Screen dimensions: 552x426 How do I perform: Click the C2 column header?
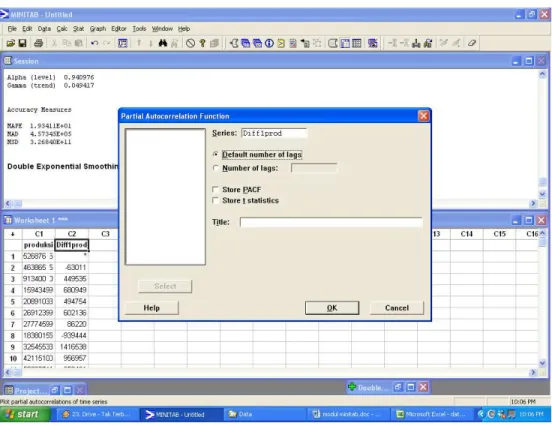pyautogui.click(x=72, y=234)
